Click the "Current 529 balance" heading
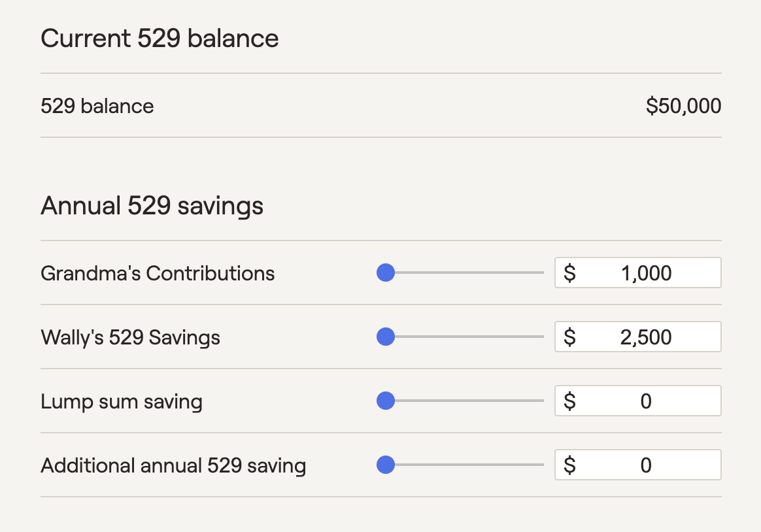Screen dimensions: 761x532 tap(160, 39)
